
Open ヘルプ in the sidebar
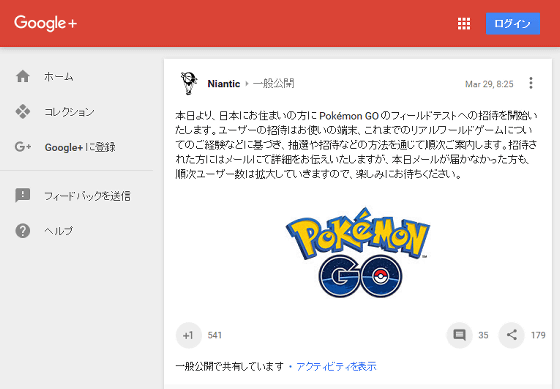pos(59,231)
